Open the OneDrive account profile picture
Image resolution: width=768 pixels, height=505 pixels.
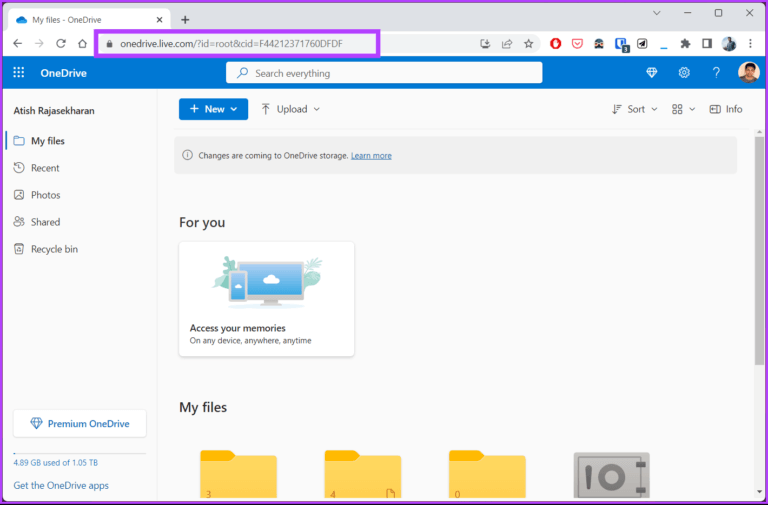[x=748, y=72]
